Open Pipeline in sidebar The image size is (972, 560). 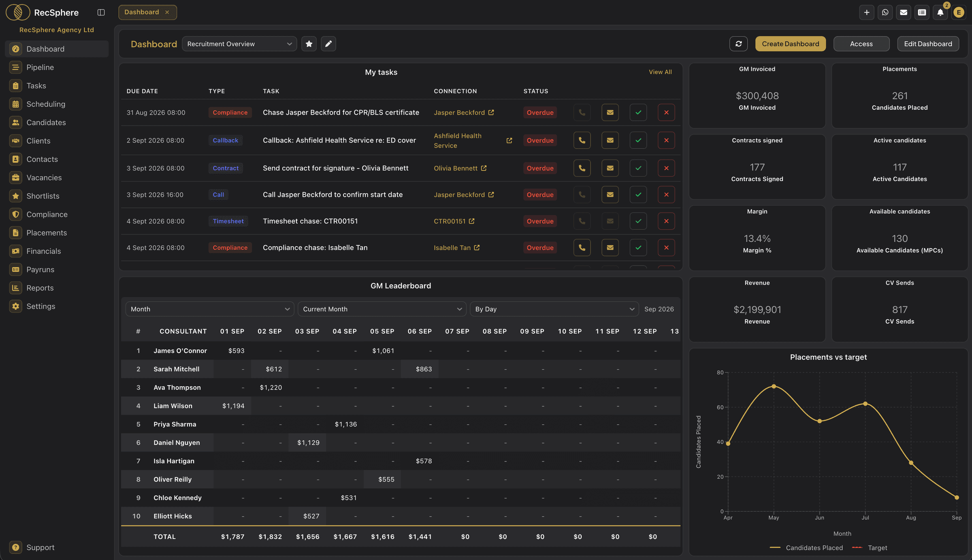click(57, 67)
